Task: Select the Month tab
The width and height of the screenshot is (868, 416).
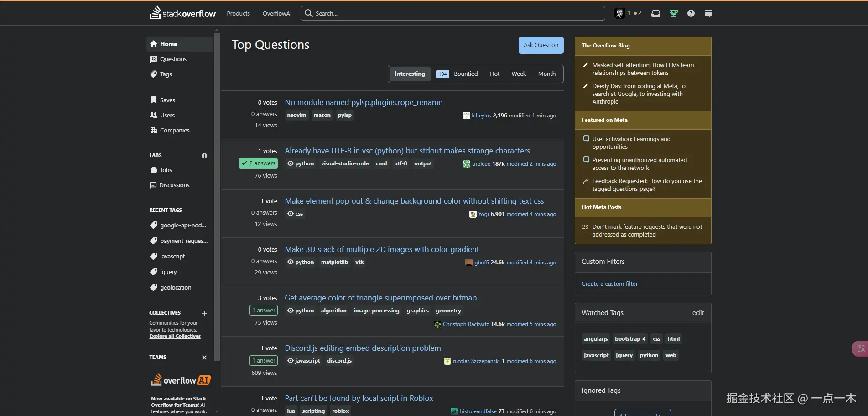Action: click(546, 74)
